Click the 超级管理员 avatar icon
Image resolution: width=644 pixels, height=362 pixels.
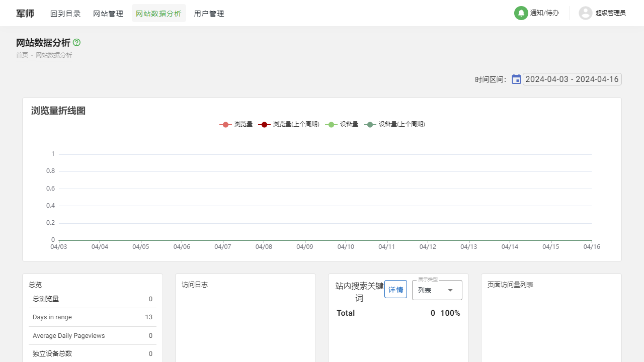(585, 13)
